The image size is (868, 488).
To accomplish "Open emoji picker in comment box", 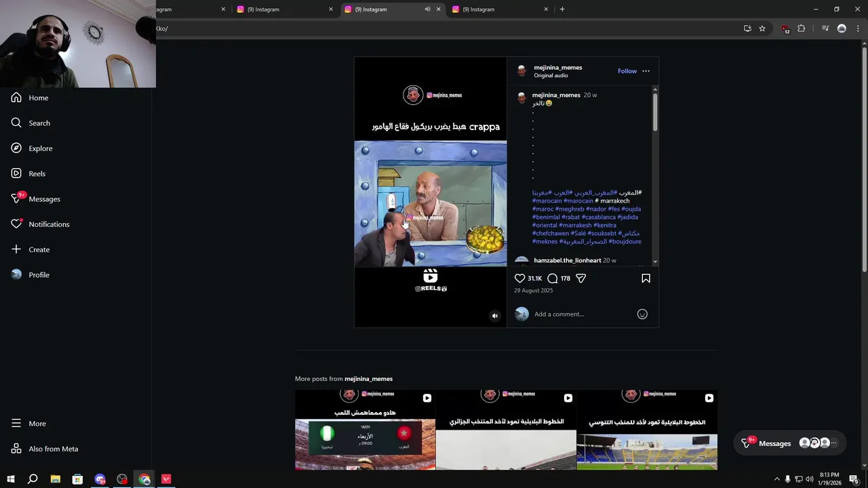I will click(642, 314).
